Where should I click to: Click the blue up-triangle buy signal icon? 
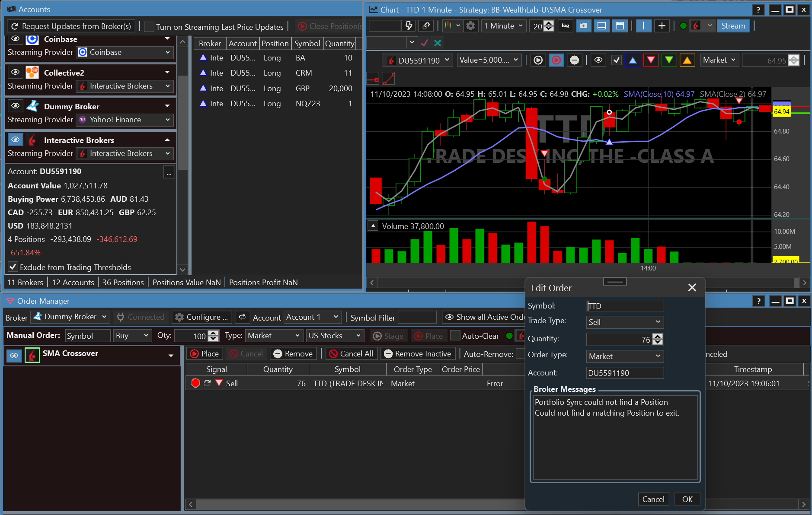click(x=633, y=60)
